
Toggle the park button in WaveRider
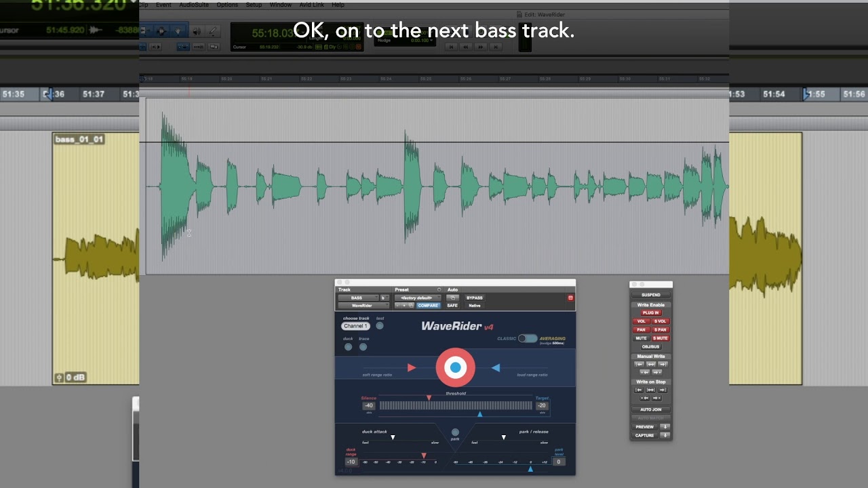455,432
